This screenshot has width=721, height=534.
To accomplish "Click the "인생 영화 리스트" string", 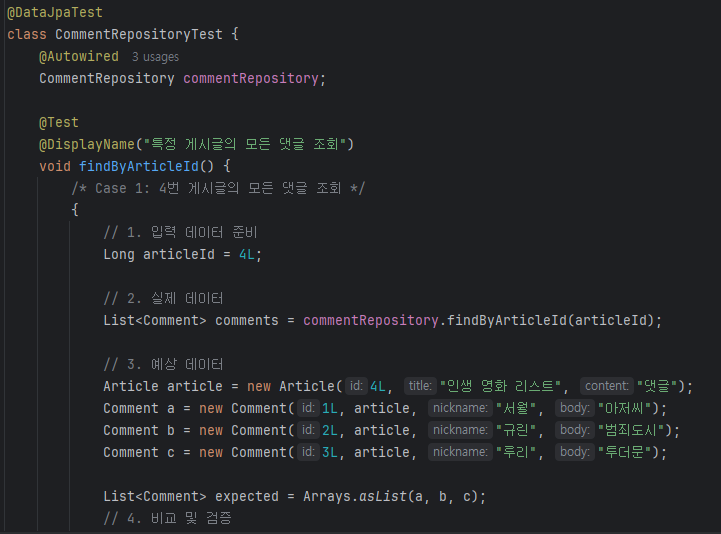I will [501, 386].
